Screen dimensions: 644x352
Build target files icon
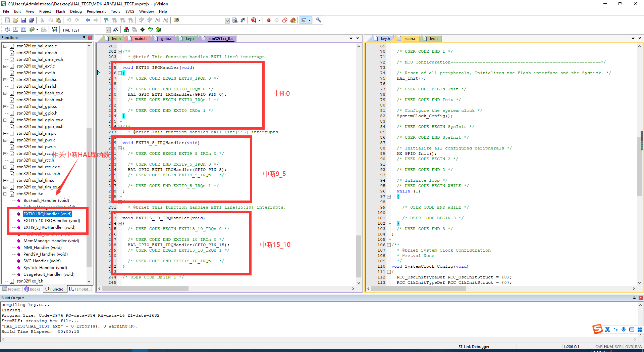pyautogui.click(x=15, y=30)
